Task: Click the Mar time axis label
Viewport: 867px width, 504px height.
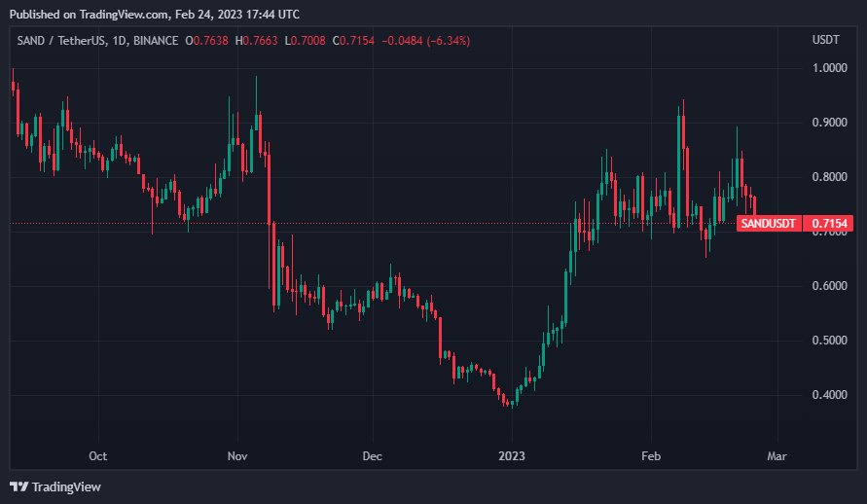Action: click(777, 456)
